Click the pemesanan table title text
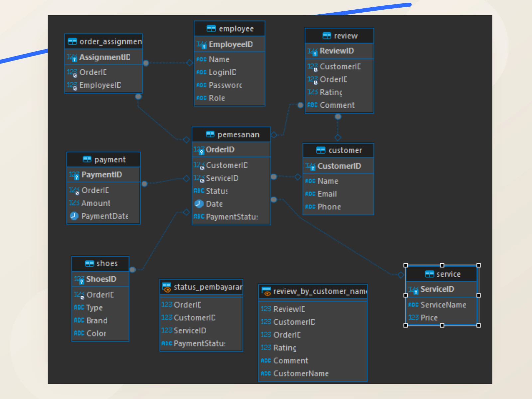 pyautogui.click(x=238, y=135)
